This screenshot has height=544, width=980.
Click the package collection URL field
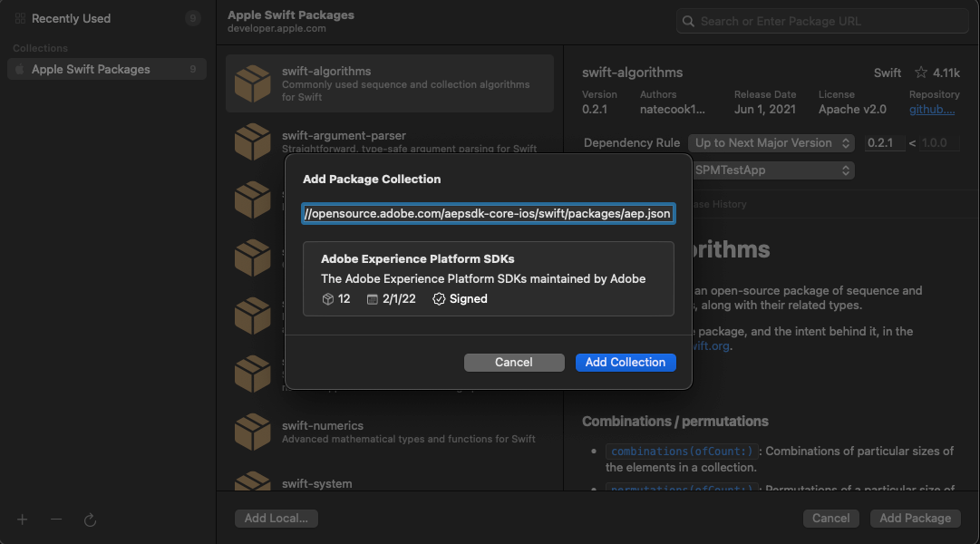click(x=488, y=213)
